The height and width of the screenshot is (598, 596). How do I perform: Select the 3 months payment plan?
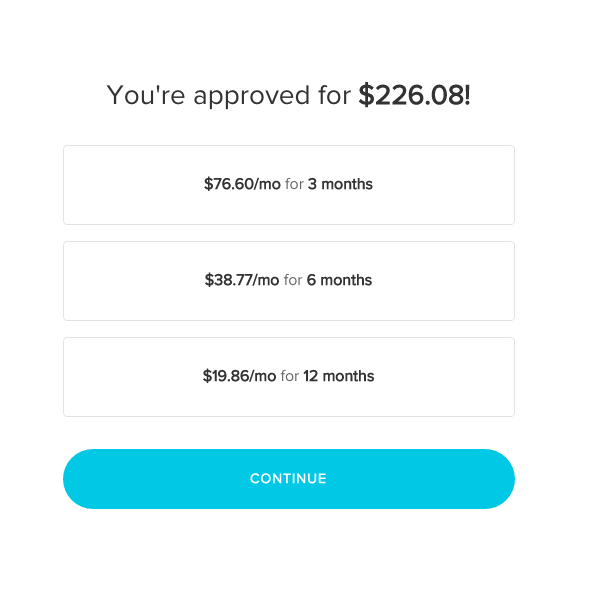[x=289, y=185]
